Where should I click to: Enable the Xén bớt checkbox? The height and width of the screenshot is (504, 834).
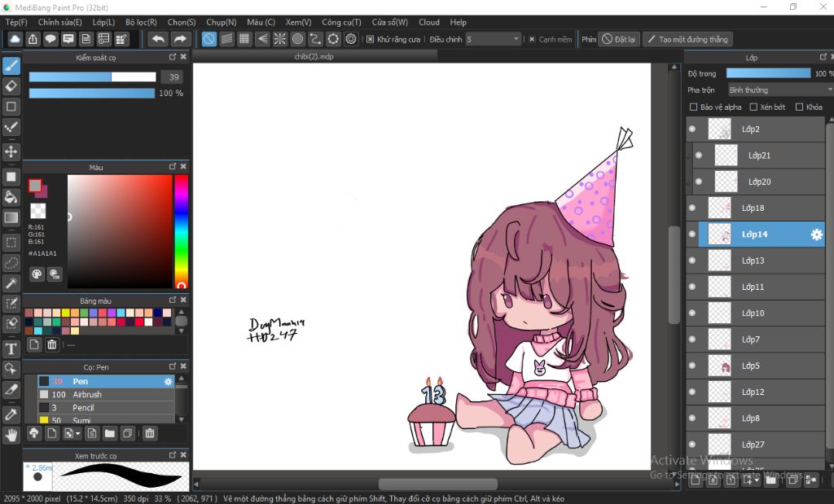pyautogui.click(x=753, y=107)
